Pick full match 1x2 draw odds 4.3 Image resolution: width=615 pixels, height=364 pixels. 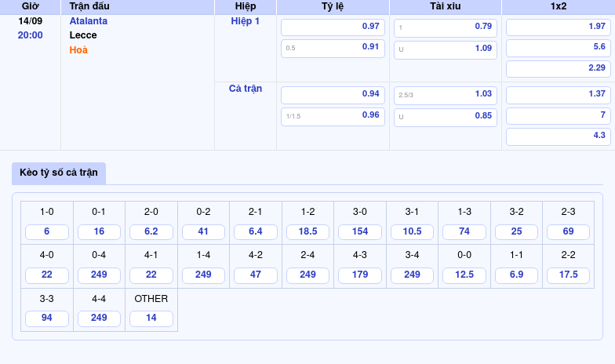click(559, 136)
